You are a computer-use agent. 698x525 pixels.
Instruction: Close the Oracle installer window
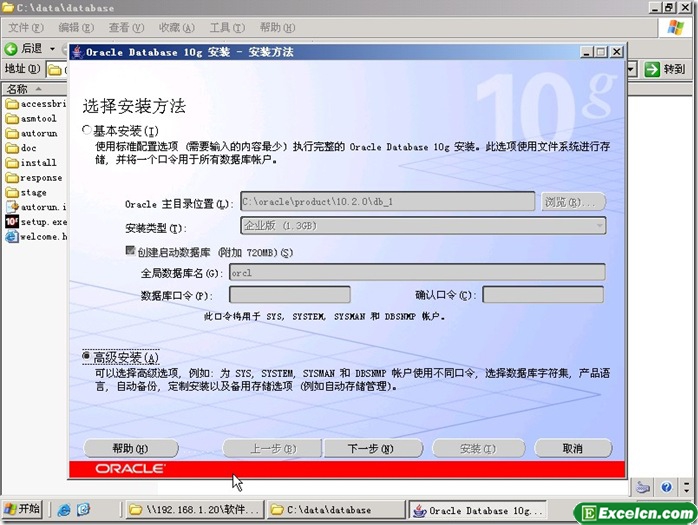616,52
